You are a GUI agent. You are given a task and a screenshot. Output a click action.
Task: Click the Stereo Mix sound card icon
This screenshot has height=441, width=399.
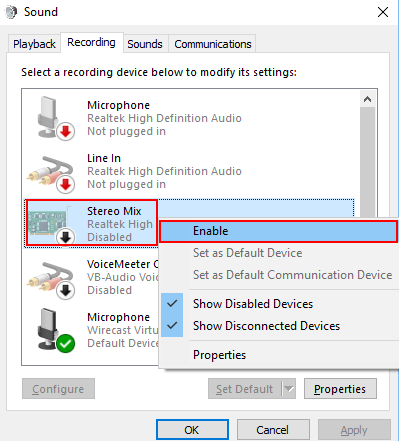tap(51, 224)
